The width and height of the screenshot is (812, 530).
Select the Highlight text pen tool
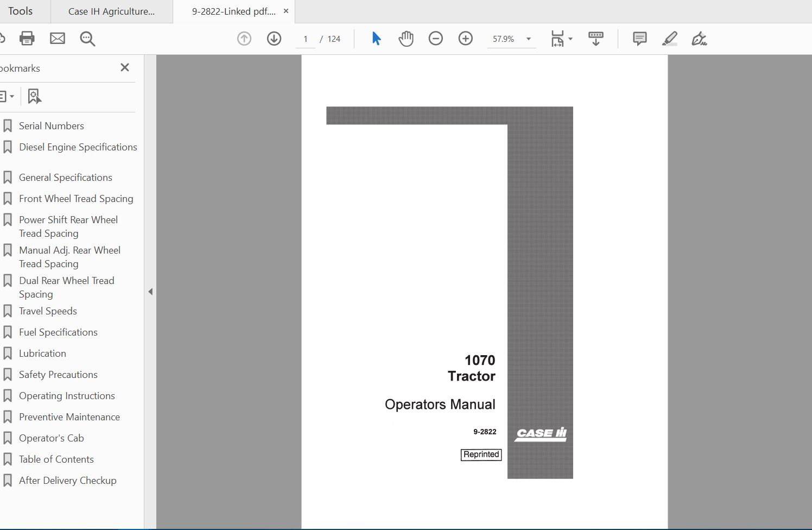point(670,39)
